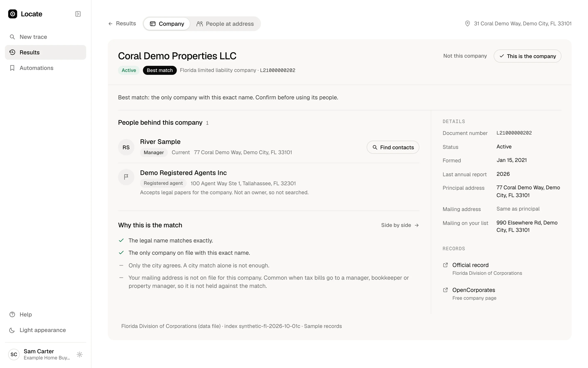This screenshot has width=588, height=368.
Task: Select Results in sidebar
Action: tap(46, 52)
